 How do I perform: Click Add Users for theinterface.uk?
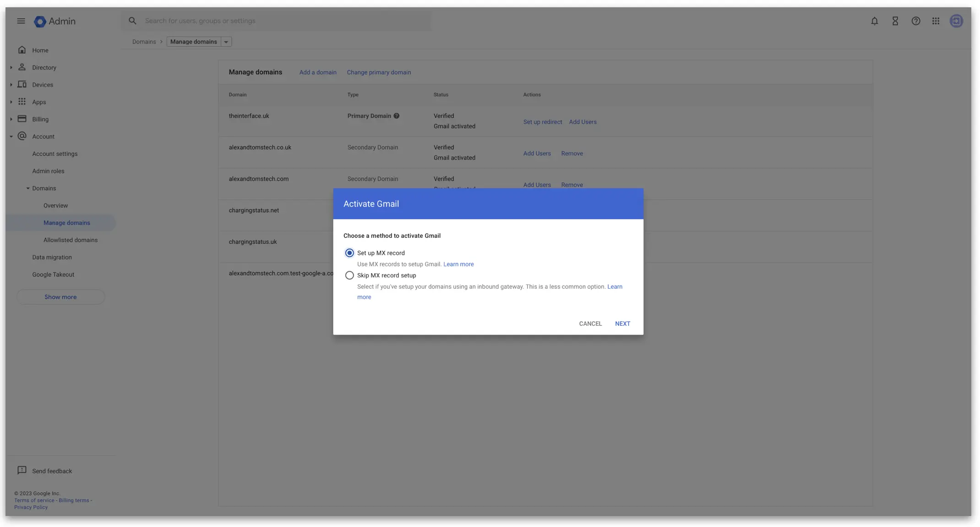coord(583,122)
